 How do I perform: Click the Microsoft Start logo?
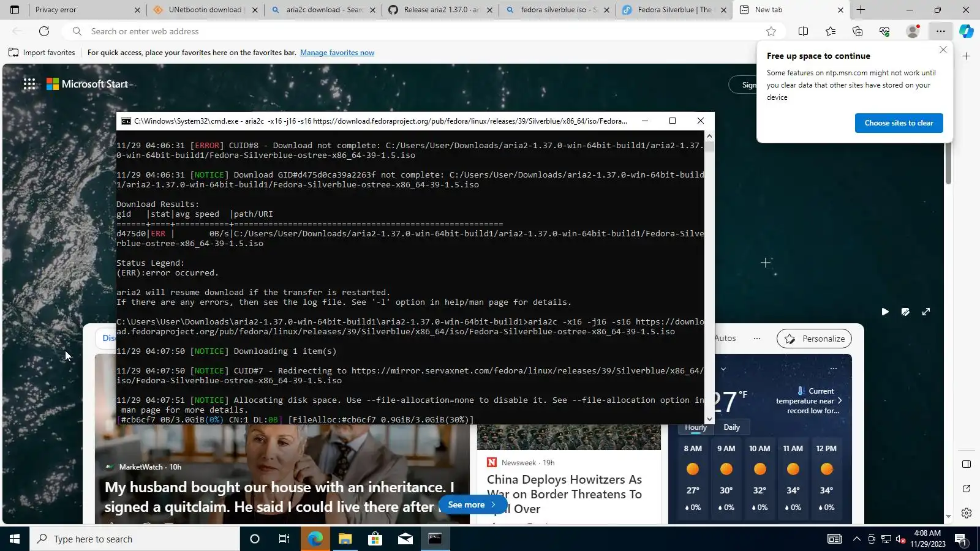[88, 84]
